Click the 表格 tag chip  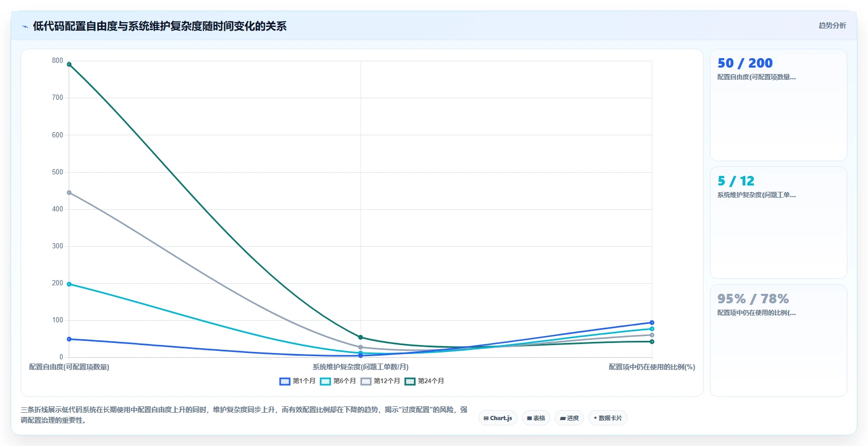pyautogui.click(x=536, y=418)
